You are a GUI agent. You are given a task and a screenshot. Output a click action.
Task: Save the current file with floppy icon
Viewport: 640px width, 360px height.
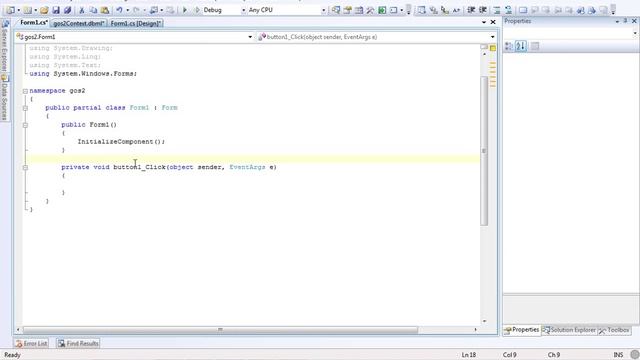tap(56, 10)
